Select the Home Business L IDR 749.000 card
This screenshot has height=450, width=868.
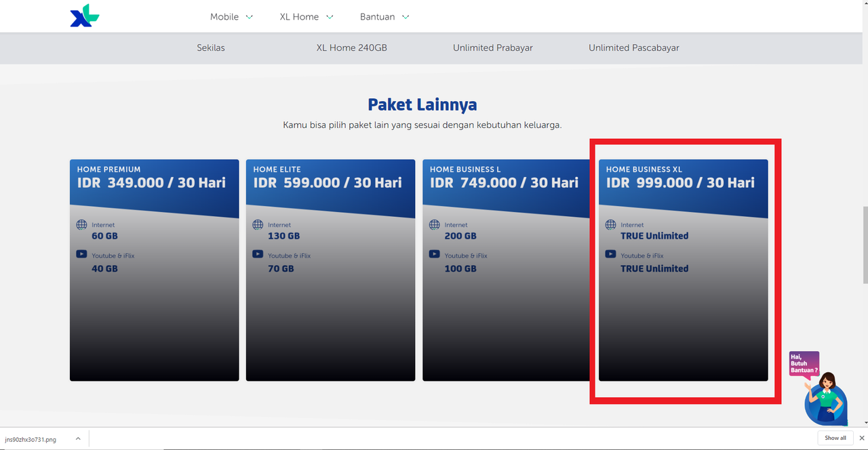507,270
